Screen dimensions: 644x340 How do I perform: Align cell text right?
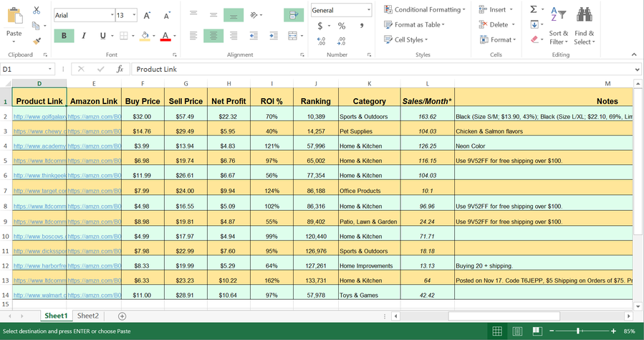click(x=234, y=36)
